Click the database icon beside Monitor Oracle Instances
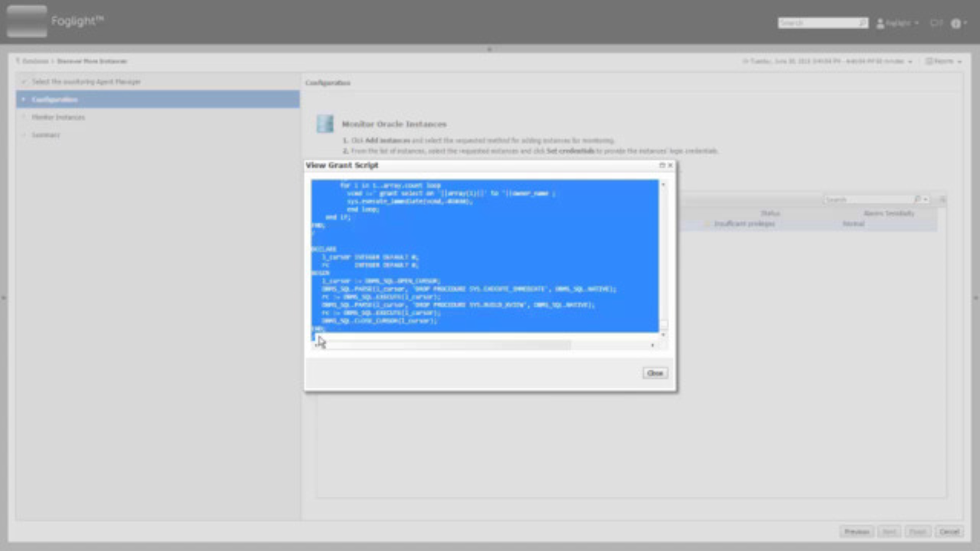980x551 pixels. [x=325, y=123]
